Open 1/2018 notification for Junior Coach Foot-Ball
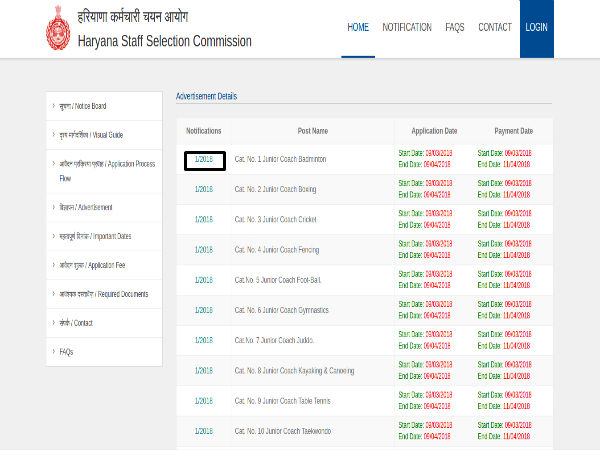 204,280
